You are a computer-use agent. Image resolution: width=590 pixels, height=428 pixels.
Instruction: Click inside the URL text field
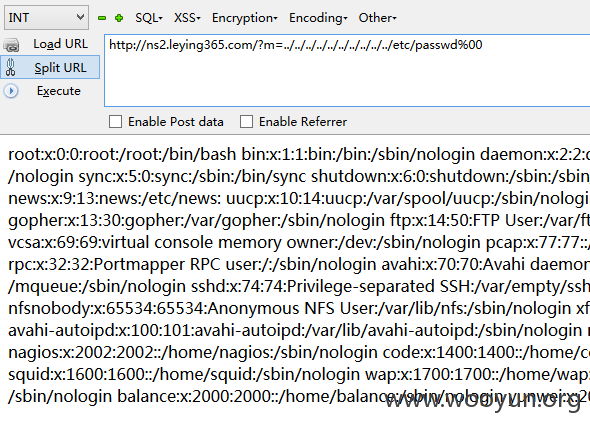347,70
